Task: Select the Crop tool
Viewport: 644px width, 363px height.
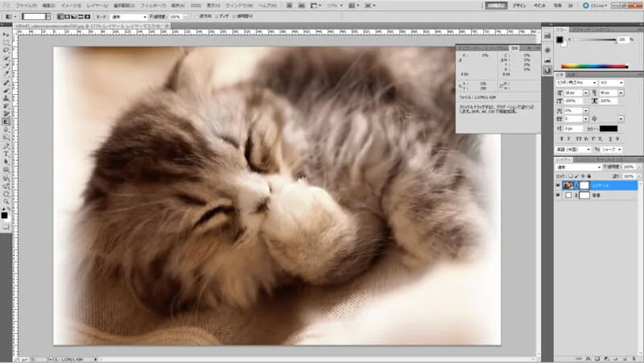Action: click(6, 67)
